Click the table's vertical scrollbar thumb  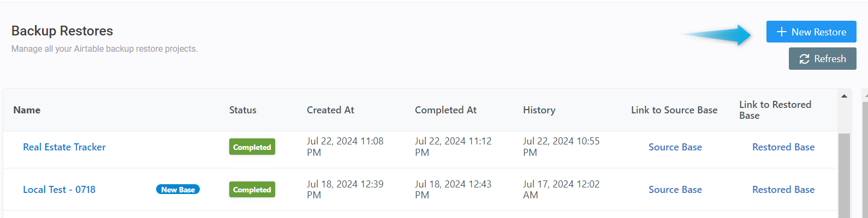(x=844, y=174)
